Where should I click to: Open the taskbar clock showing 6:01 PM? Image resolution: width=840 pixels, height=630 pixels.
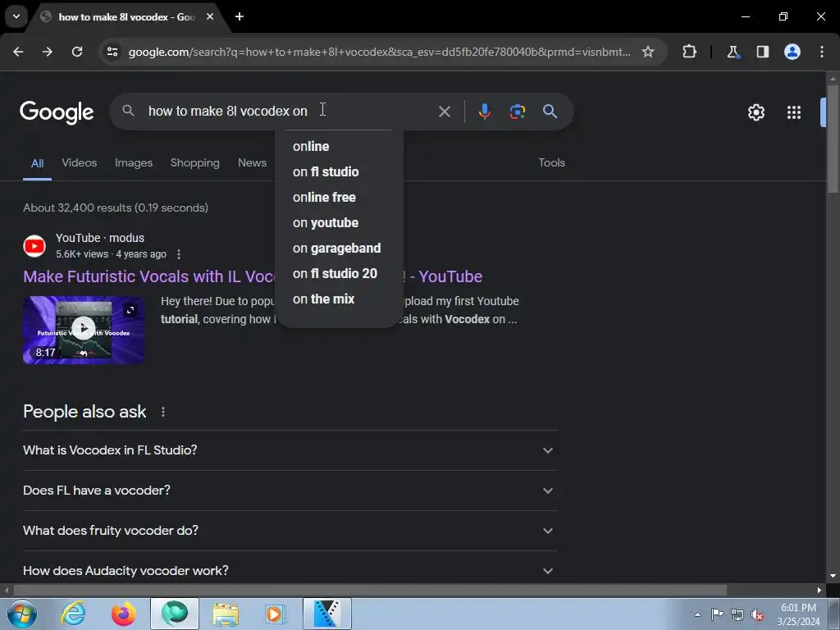(x=798, y=614)
